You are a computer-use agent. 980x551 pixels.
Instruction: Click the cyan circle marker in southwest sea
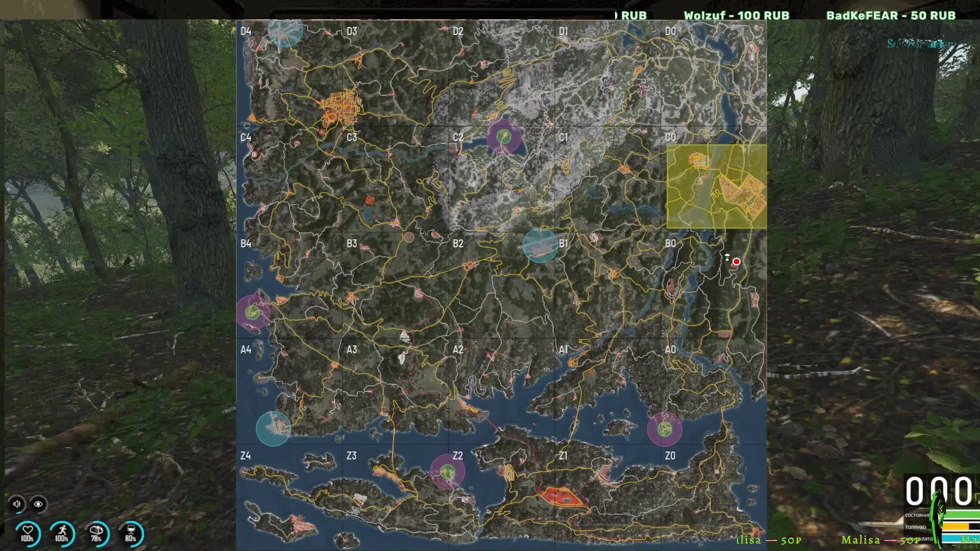tap(273, 429)
